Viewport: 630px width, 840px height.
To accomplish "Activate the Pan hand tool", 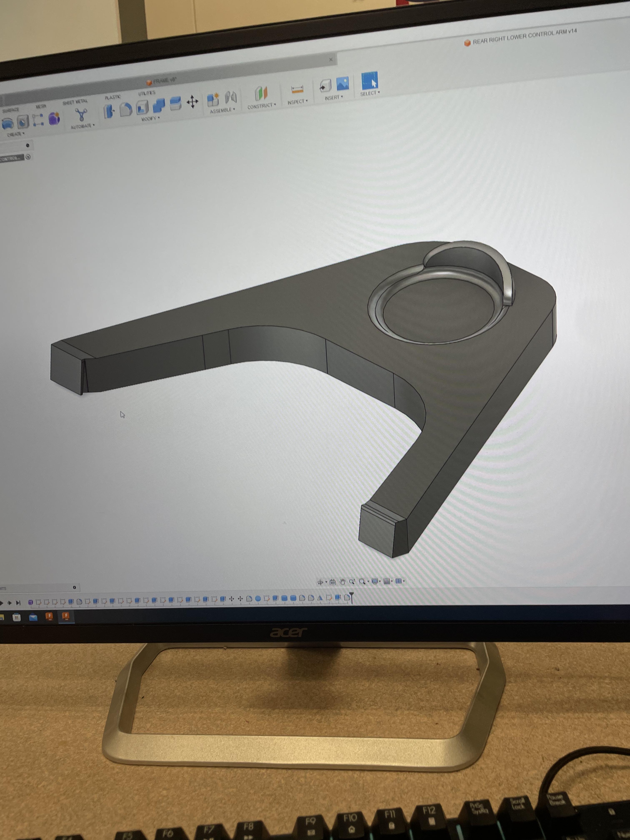I will click(342, 582).
